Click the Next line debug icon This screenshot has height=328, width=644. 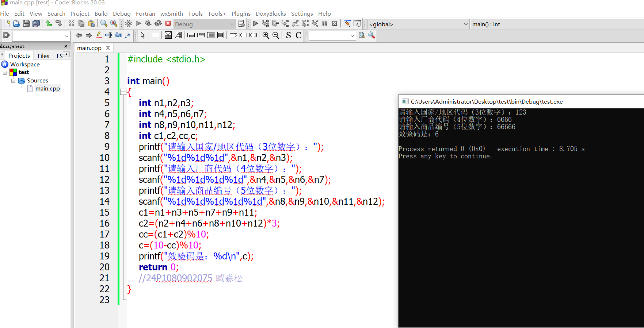click(275, 24)
